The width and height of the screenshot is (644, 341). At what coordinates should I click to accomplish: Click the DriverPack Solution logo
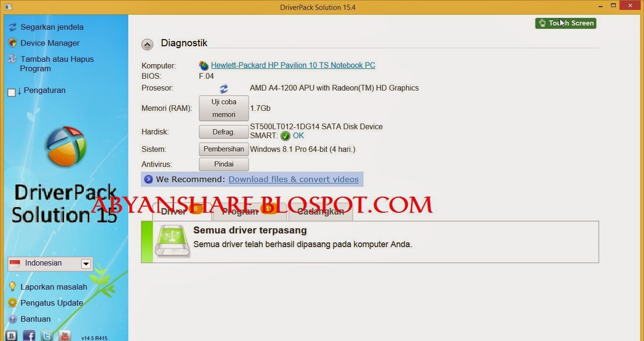(x=66, y=146)
